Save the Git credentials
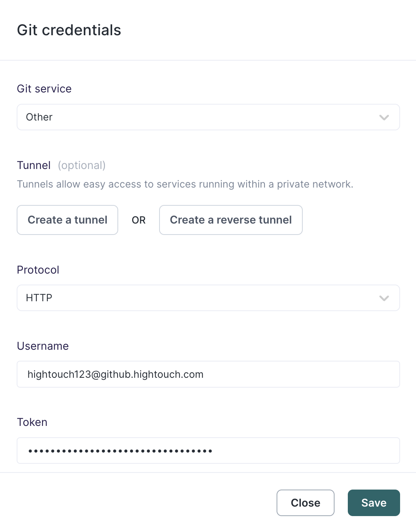Image resolution: width=416 pixels, height=532 pixels. pyautogui.click(x=374, y=503)
